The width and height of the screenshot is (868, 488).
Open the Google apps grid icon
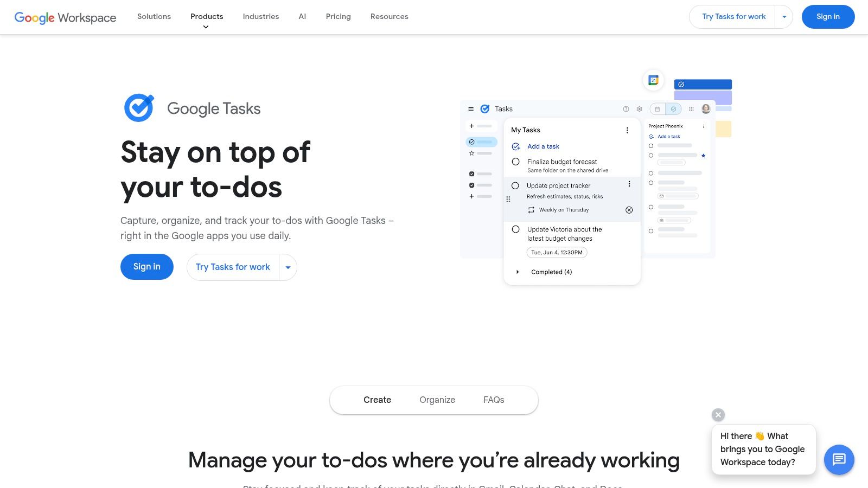point(691,109)
